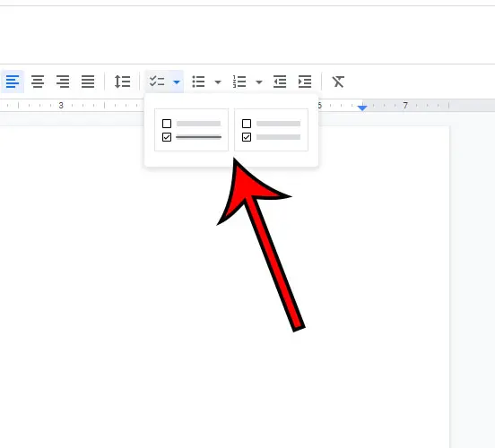Viewport: 495px width, 448px height.
Task: Expand the numbered list options arrow
Action: point(259,82)
